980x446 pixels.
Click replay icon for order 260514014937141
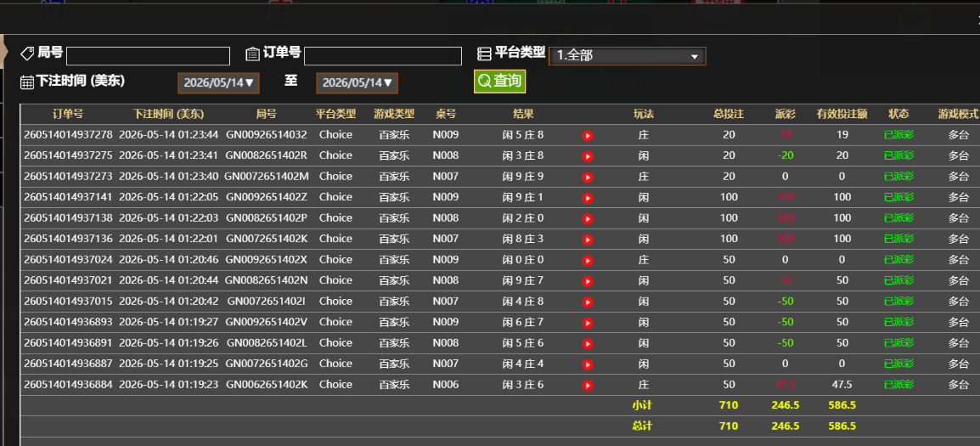tap(588, 198)
